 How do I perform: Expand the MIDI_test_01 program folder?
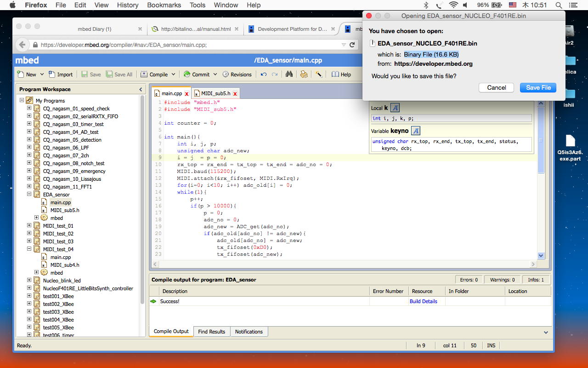click(29, 226)
